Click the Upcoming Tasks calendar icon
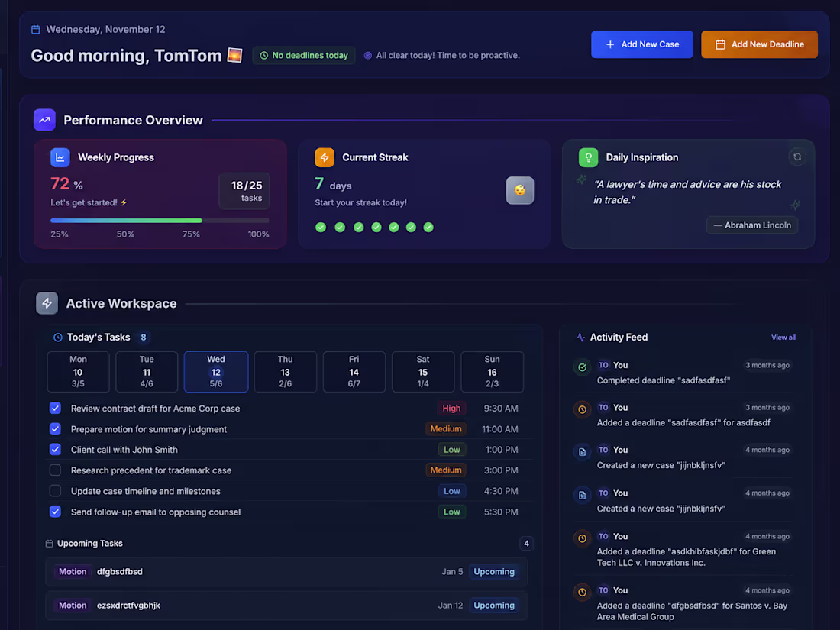 click(50, 544)
